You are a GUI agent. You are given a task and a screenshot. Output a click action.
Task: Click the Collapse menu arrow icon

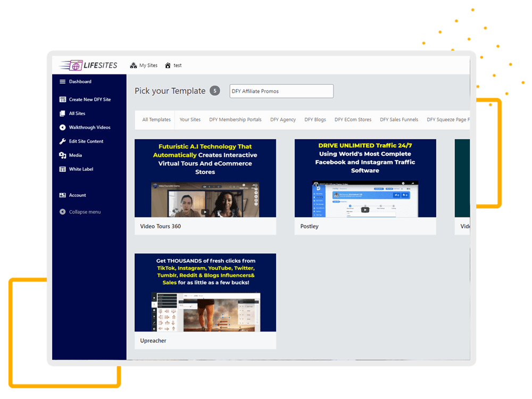click(x=62, y=212)
